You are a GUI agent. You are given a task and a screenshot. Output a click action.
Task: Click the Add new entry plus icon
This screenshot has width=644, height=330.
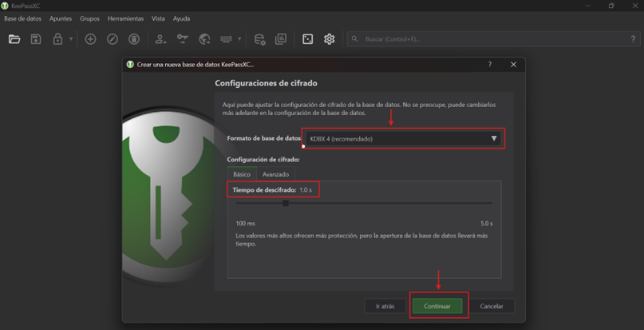point(90,39)
